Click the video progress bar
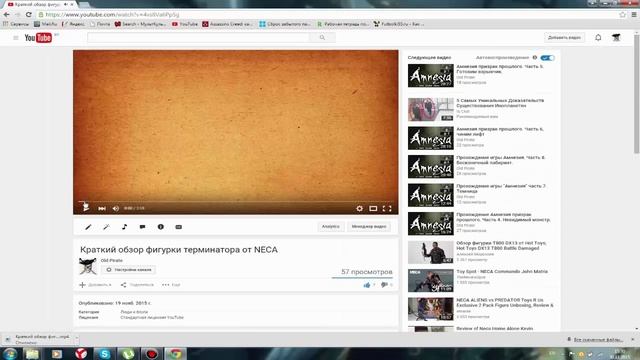Screen dimensions: 640x360 click(x=236, y=202)
